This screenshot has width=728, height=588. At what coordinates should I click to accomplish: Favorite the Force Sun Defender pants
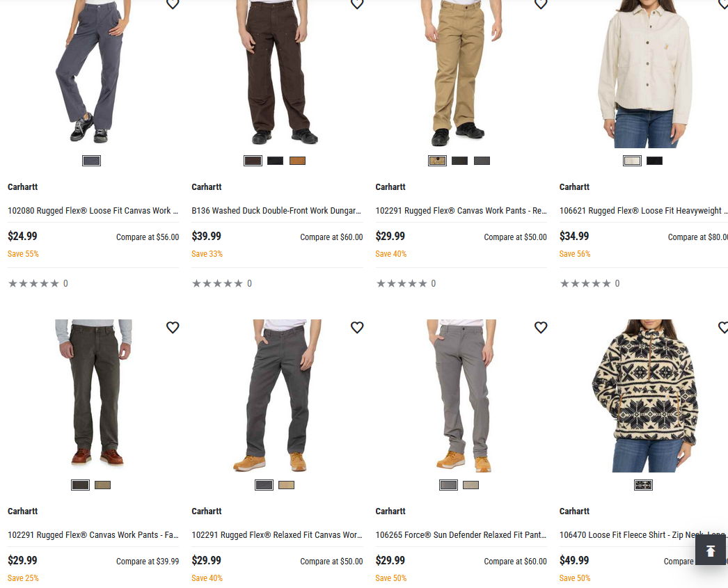pos(541,327)
